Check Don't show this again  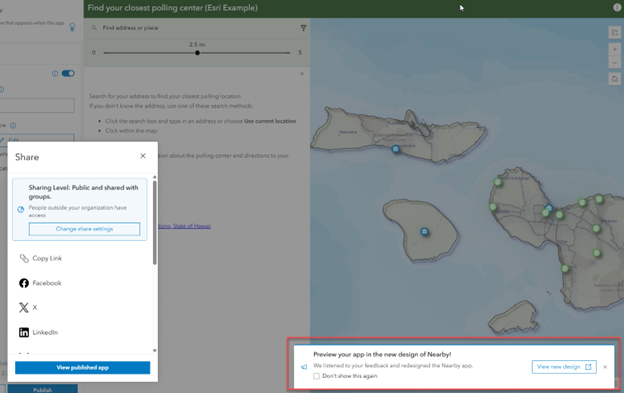tap(316, 376)
